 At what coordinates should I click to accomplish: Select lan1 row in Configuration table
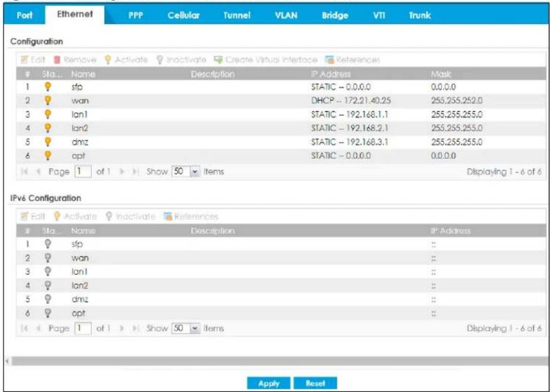click(x=281, y=114)
